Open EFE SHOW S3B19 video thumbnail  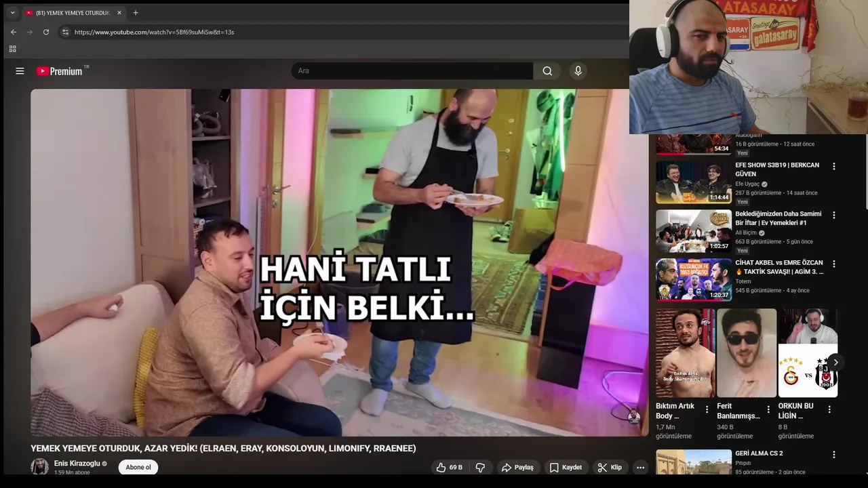(694, 182)
